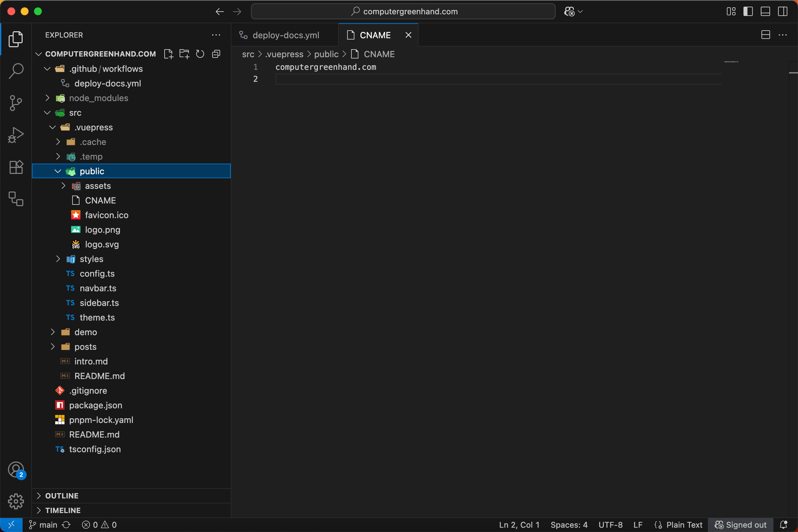Click the command center search field
The height and width of the screenshot is (532, 798).
tap(403, 12)
